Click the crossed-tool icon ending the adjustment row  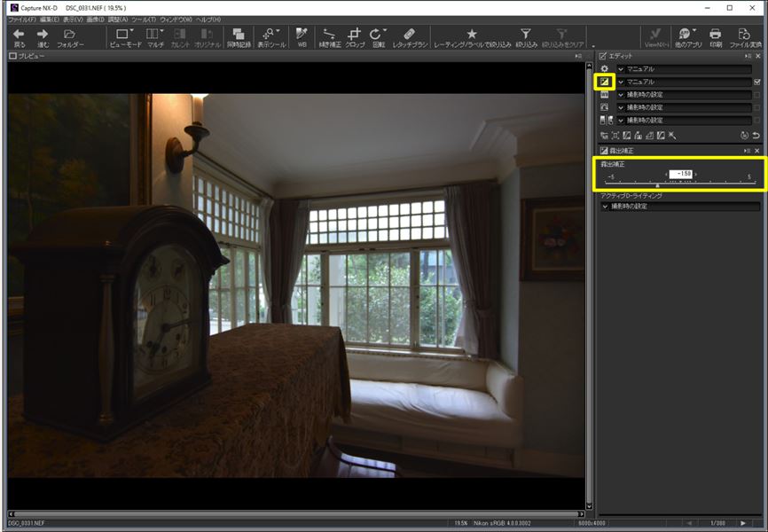pyautogui.click(x=672, y=136)
